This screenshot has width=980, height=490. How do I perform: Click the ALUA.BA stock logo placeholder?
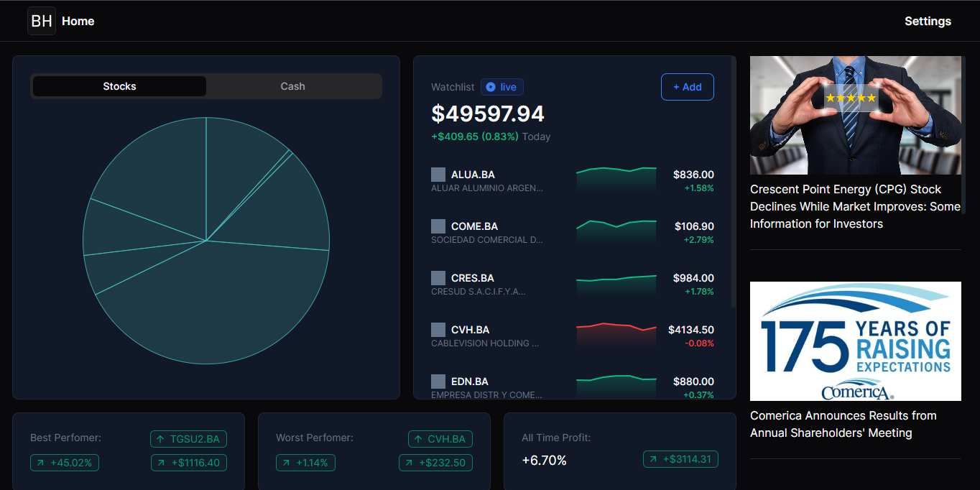tap(438, 175)
